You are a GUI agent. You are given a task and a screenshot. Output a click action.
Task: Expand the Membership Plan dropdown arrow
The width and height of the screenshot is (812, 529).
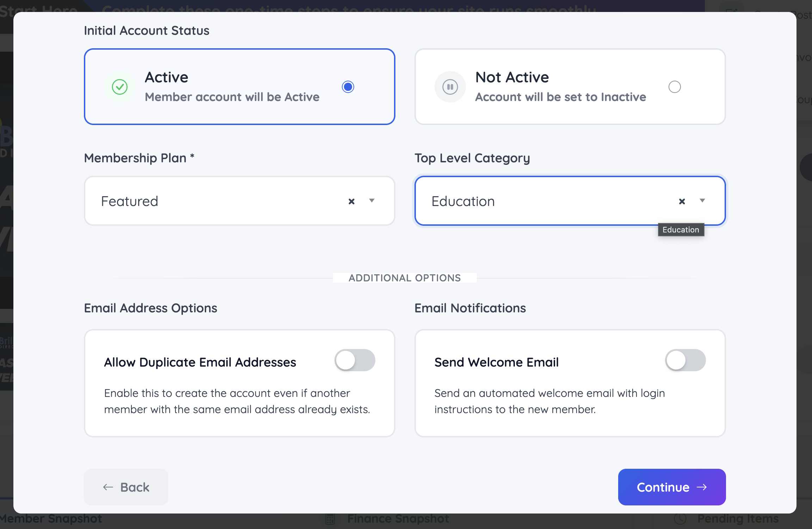coord(372,201)
